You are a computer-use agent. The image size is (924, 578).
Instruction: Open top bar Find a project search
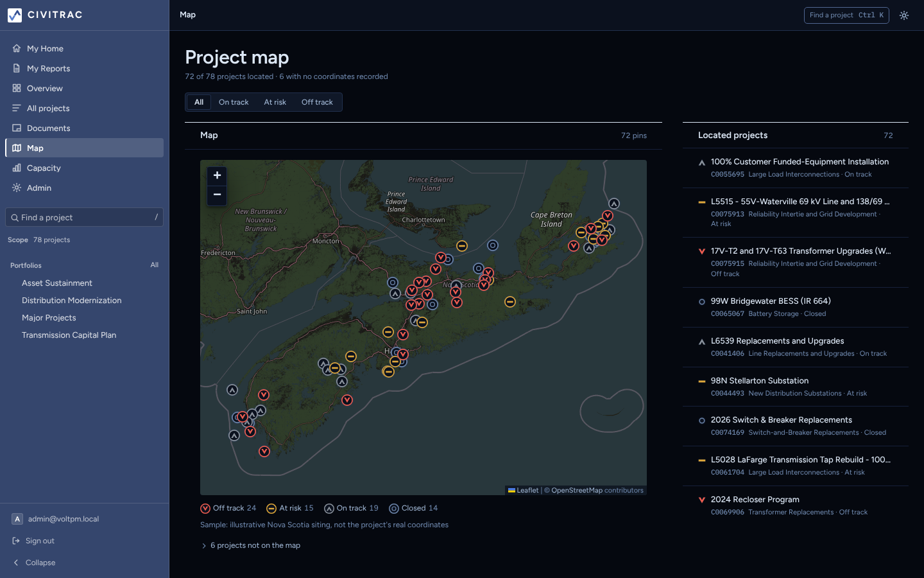tap(846, 15)
